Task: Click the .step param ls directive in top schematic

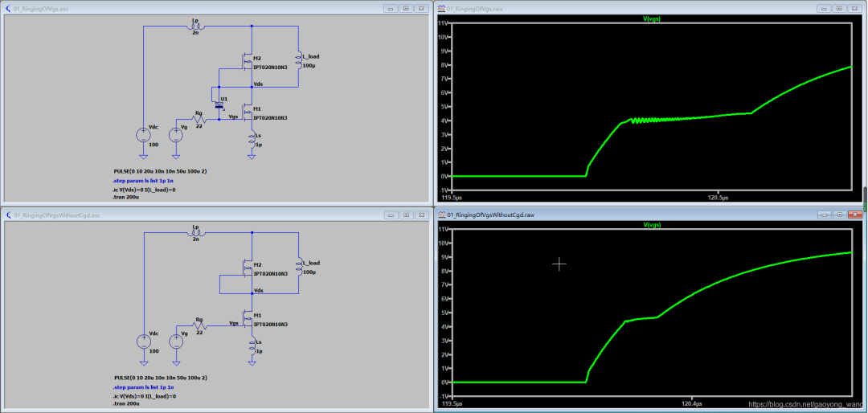Action: click(x=142, y=181)
